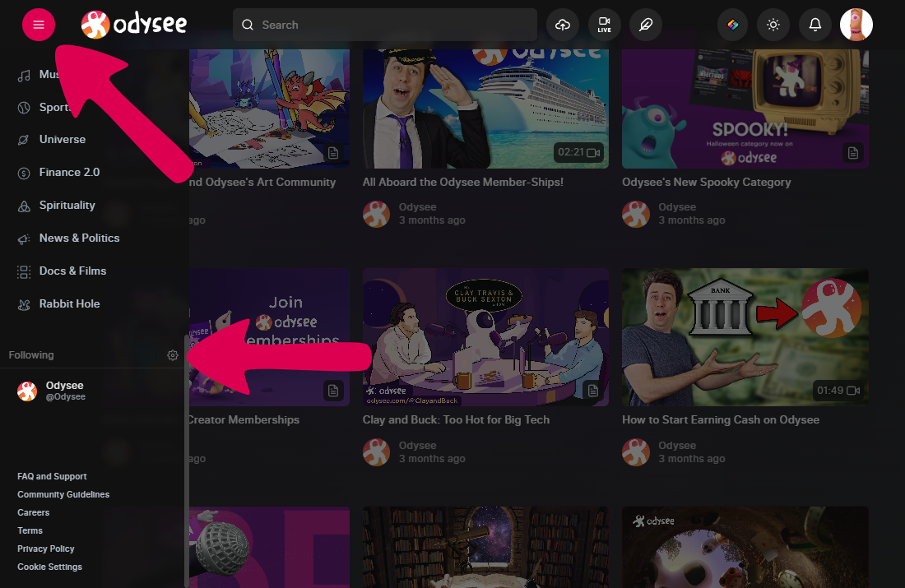This screenshot has height=588, width=905.
Task: Open the Finance 2.0 category
Action: pos(69,173)
